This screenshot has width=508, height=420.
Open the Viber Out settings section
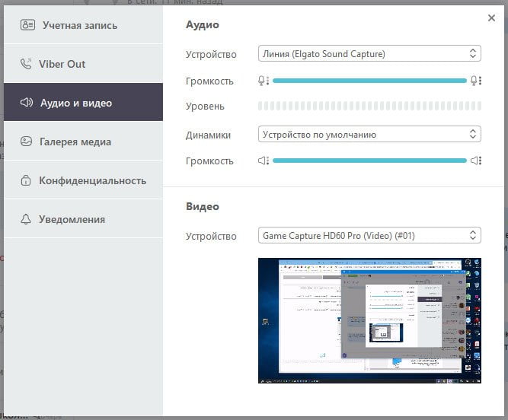83,64
